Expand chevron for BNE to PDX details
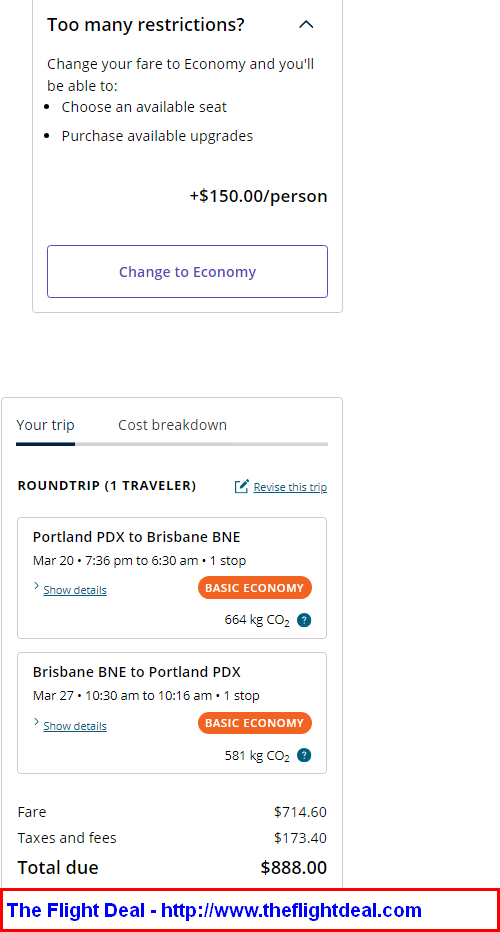The width and height of the screenshot is (500, 932). pyautogui.click(x=36, y=722)
